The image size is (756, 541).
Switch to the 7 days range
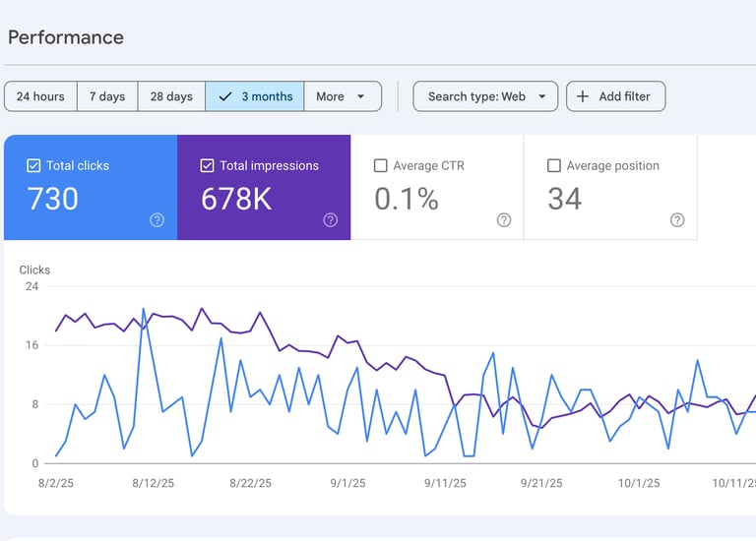tap(107, 96)
